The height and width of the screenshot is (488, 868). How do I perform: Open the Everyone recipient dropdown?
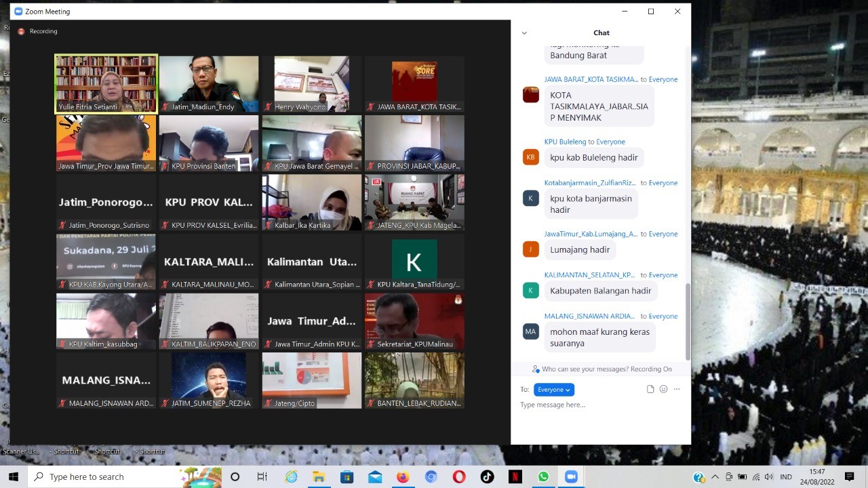coord(553,389)
